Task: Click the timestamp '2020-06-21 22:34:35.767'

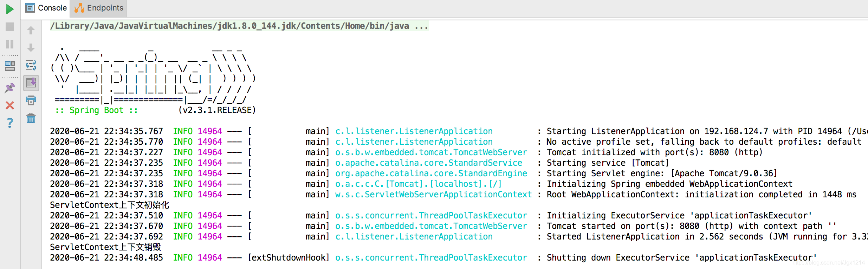Action: 106,131
